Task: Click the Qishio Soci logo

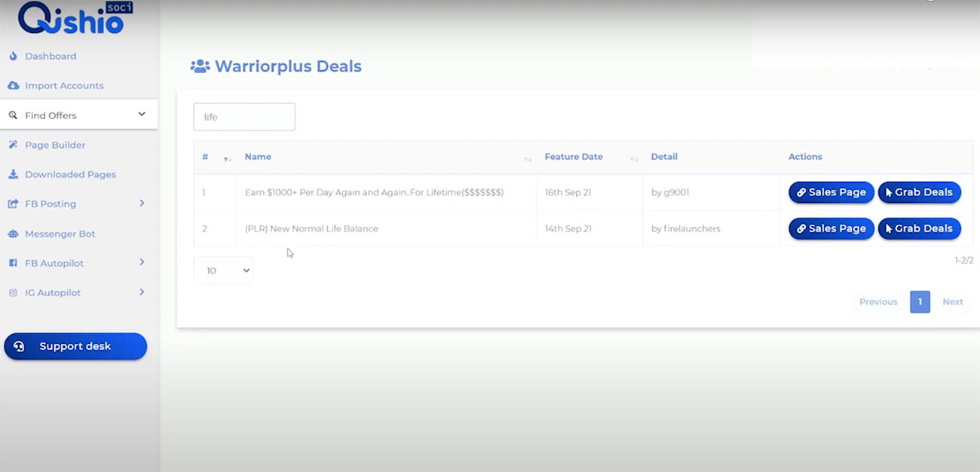Action: (75, 18)
